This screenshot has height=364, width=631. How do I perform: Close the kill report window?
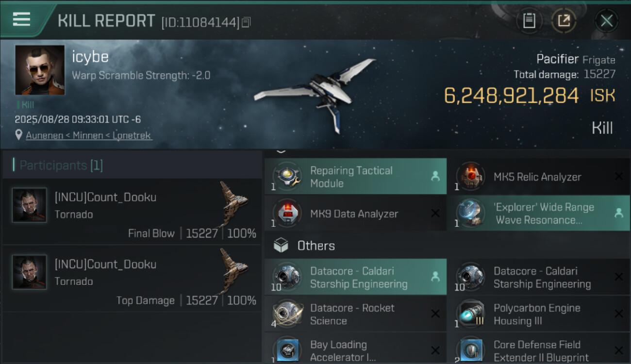click(x=606, y=21)
